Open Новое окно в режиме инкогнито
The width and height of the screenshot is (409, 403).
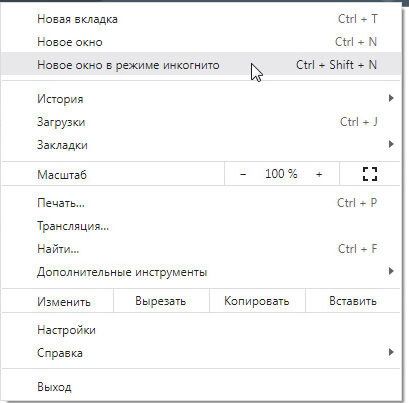point(201,65)
